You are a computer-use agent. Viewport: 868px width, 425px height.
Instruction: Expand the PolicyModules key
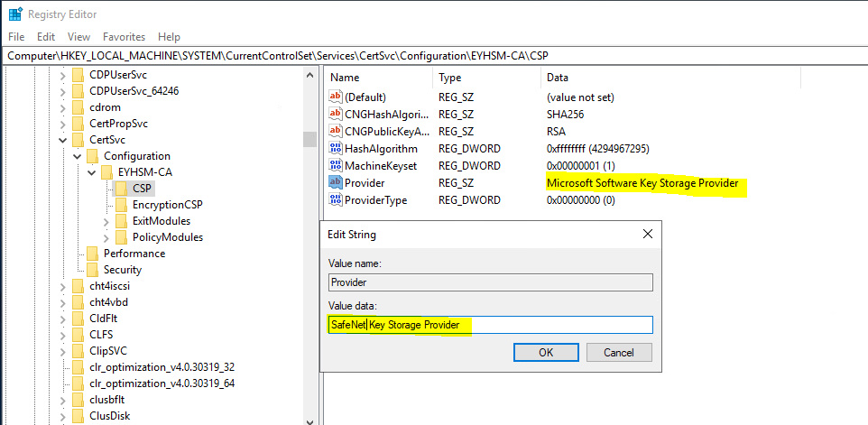[x=106, y=237]
